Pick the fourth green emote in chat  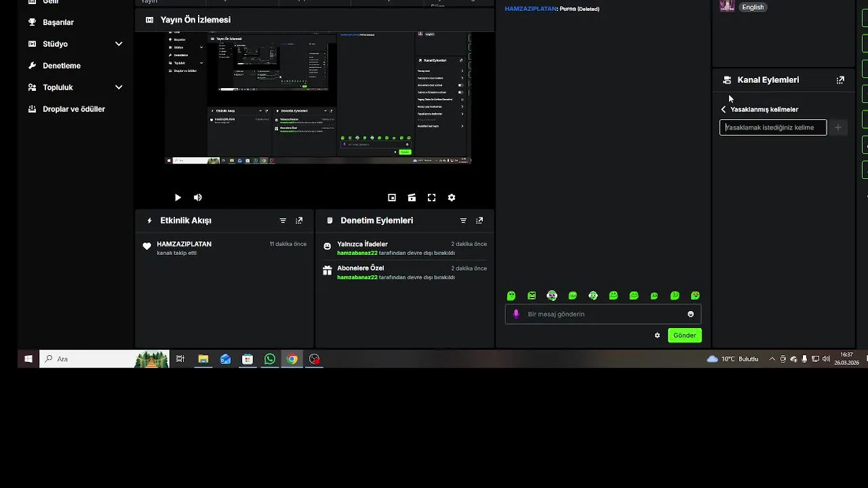[x=572, y=296]
